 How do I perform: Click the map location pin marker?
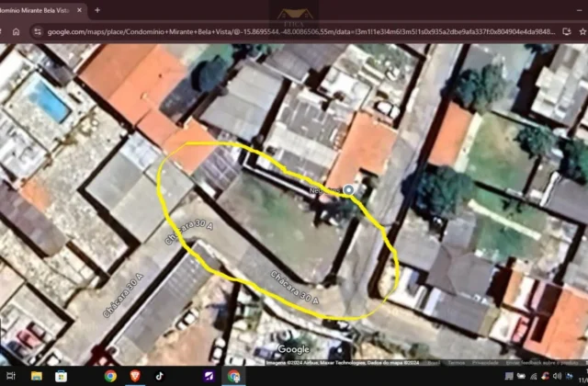[349, 190]
